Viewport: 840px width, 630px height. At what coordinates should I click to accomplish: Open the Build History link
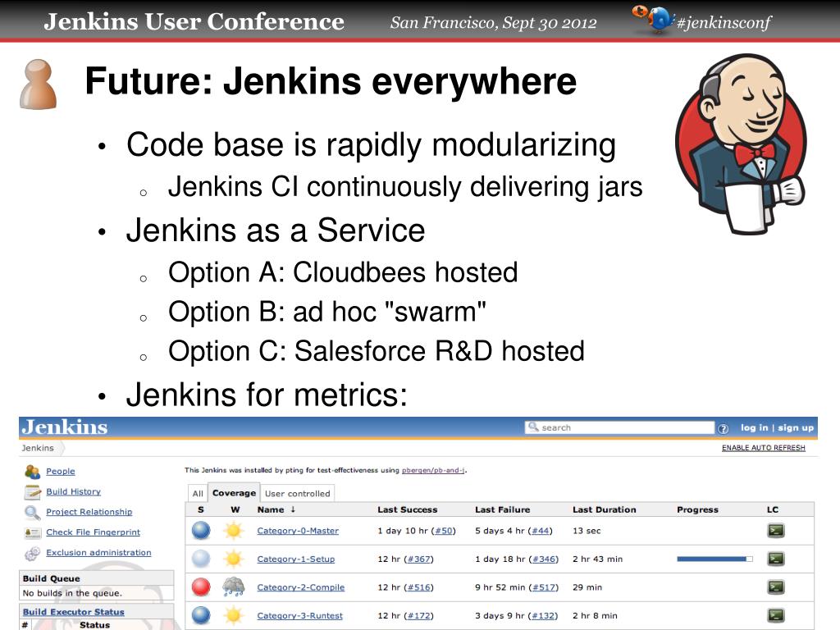coord(73,492)
